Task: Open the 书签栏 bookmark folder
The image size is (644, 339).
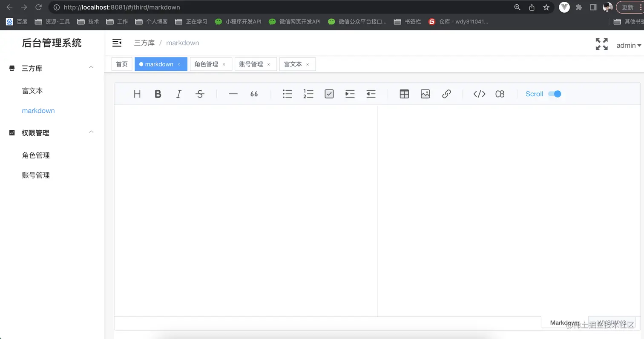Action: point(408,21)
